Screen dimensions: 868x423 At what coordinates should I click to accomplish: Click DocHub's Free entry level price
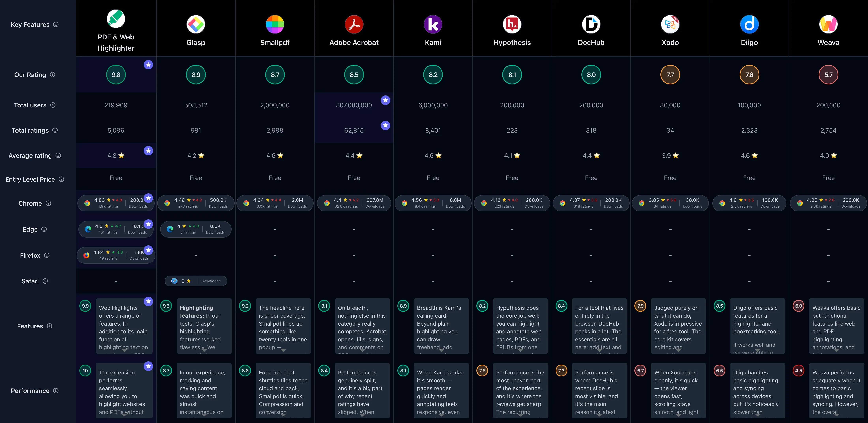tap(591, 178)
